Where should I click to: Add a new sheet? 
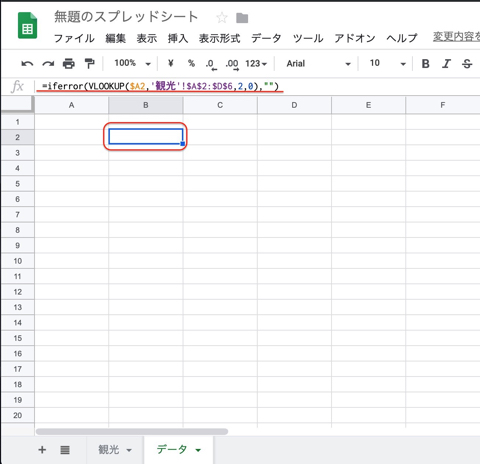point(42,450)
